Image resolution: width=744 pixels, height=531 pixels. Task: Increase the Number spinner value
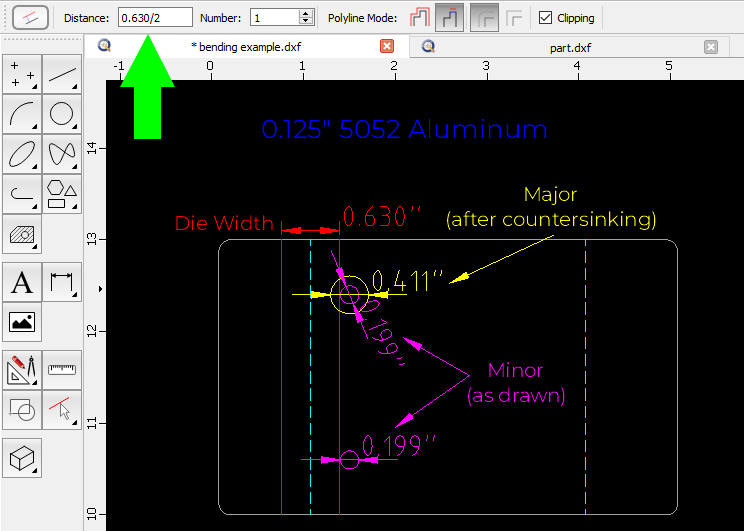(306, 13)
